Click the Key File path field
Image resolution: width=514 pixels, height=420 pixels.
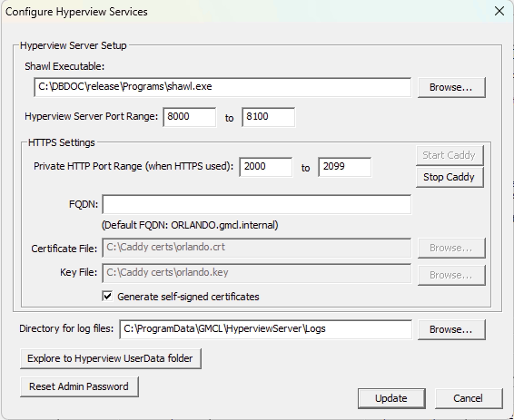pyautogui.click(x=257, y=273)
